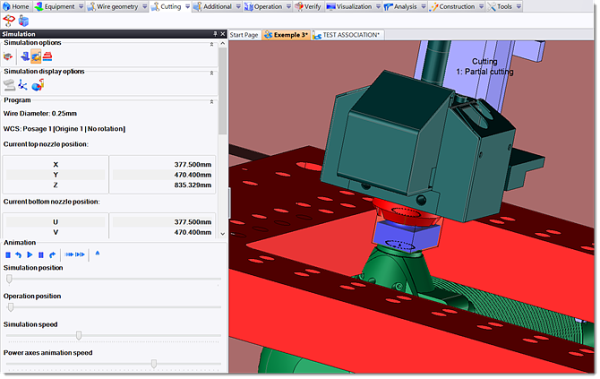Close the Simulation panel
Viewport: 600px width, 379px height.
pyautogui.click(x=223, y=34)
